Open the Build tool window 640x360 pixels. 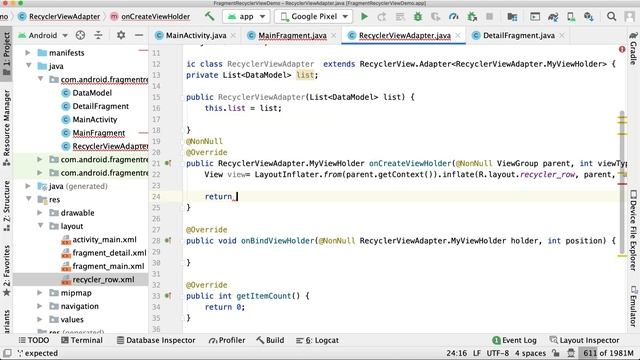pos(270,340)
